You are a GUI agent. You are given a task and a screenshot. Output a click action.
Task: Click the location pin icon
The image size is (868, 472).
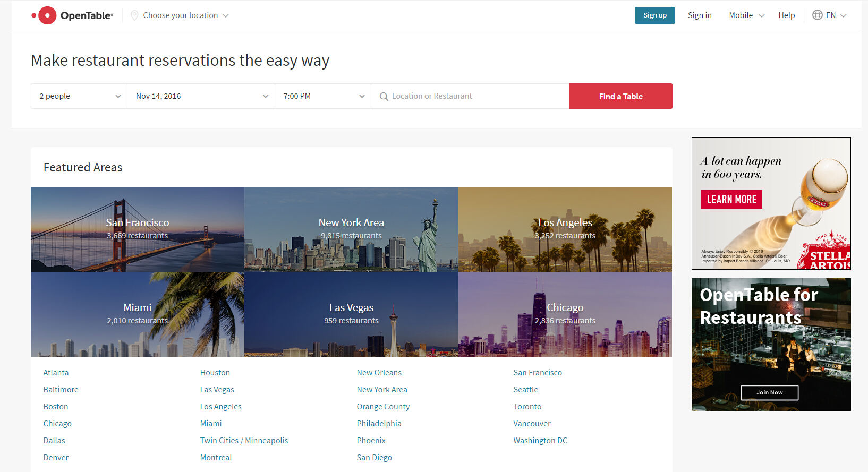pos(134,15)
